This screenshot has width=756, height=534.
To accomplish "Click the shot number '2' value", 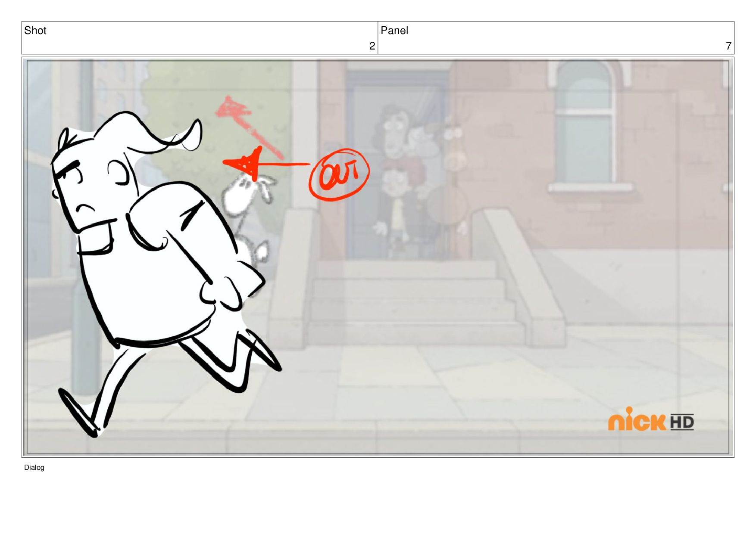I will [372, 46].
